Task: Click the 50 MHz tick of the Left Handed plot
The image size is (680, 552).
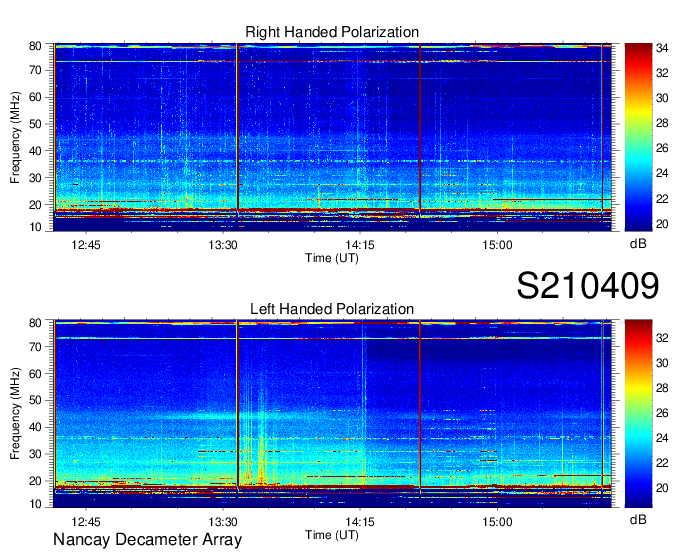Action: 35,400
